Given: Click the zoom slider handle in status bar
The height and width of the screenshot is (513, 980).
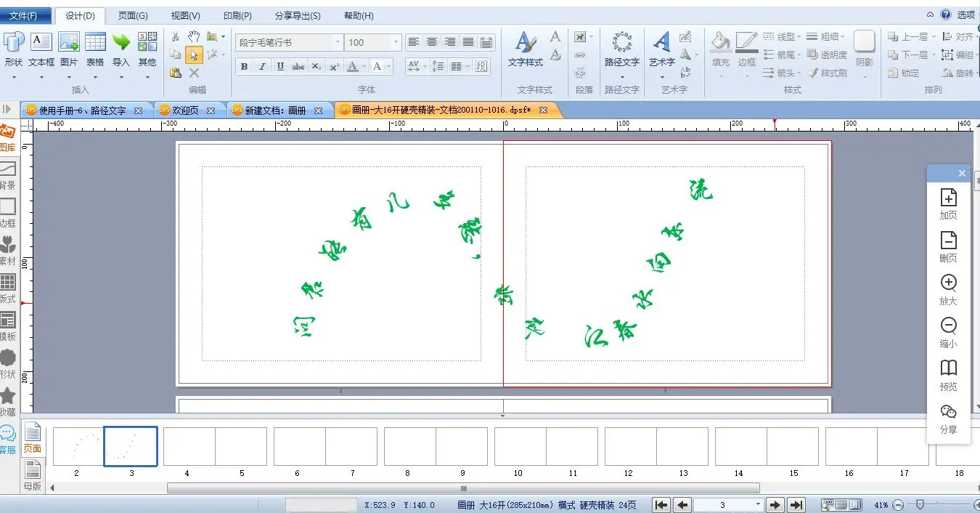Looking at the screenshot, I should tap(920, 504).
